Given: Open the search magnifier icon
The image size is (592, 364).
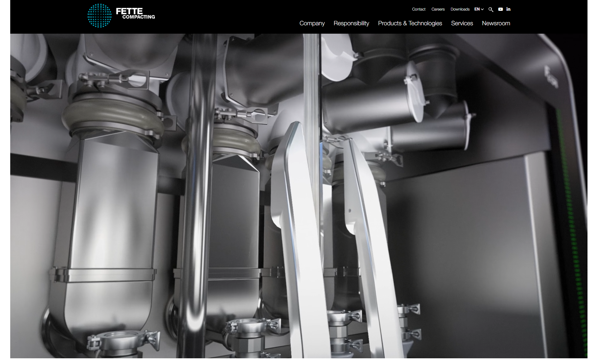Looking at the screenshot, I should tap(491, 9).
